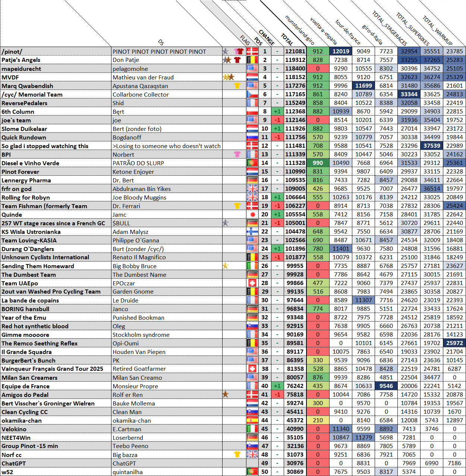466x476 pixels.
Task: Click the Czech flag for /cyc/ Memorial Team
Action: pos(252,94)
